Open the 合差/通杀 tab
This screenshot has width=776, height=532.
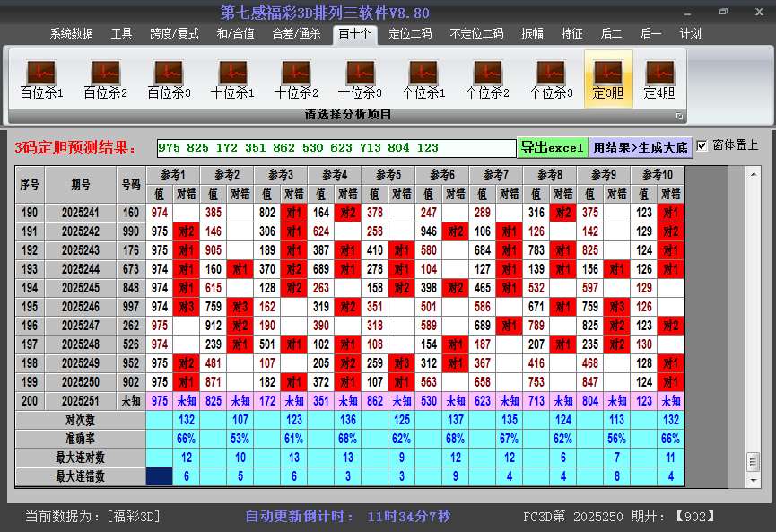coord(296,34)
